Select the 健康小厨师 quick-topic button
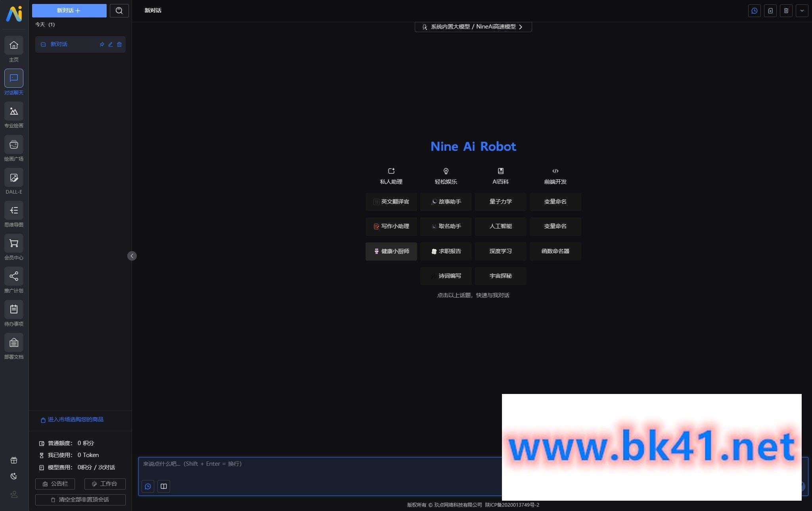This screenshot has height=511, width=812. pos(391,251)
